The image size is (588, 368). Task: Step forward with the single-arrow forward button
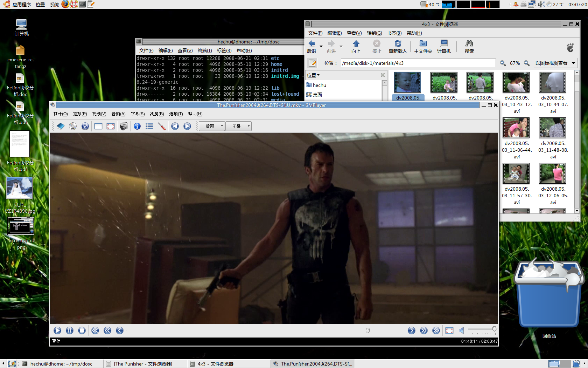pos(412,330)
